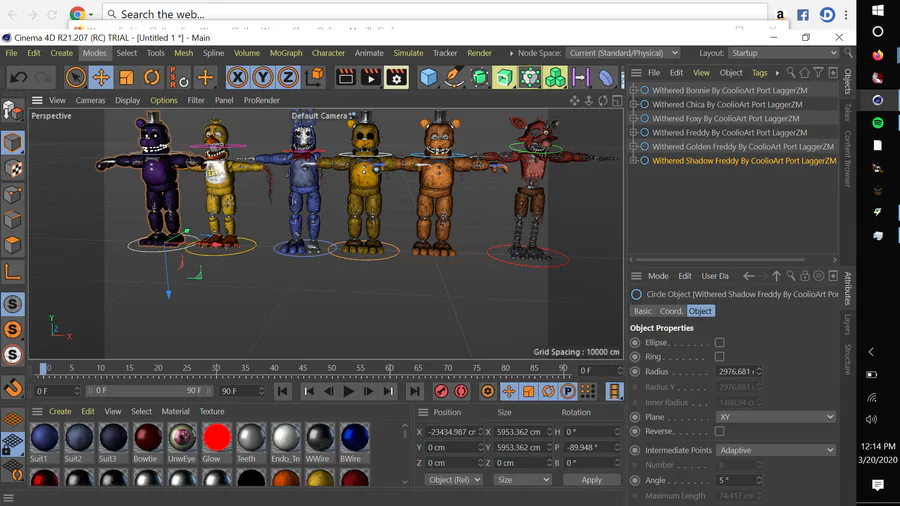
Task: Select the Move tool in top toolbar
Action: click(101, 77)
